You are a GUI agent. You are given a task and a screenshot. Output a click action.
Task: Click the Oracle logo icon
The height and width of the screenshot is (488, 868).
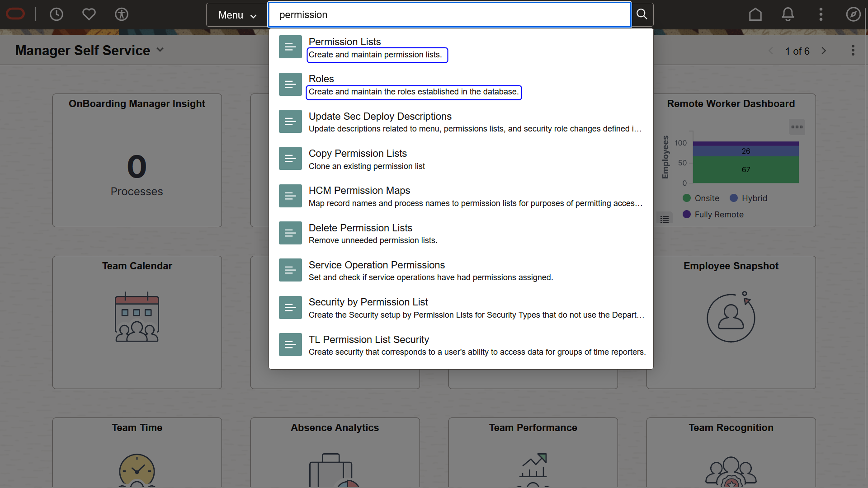click(16, 14)
